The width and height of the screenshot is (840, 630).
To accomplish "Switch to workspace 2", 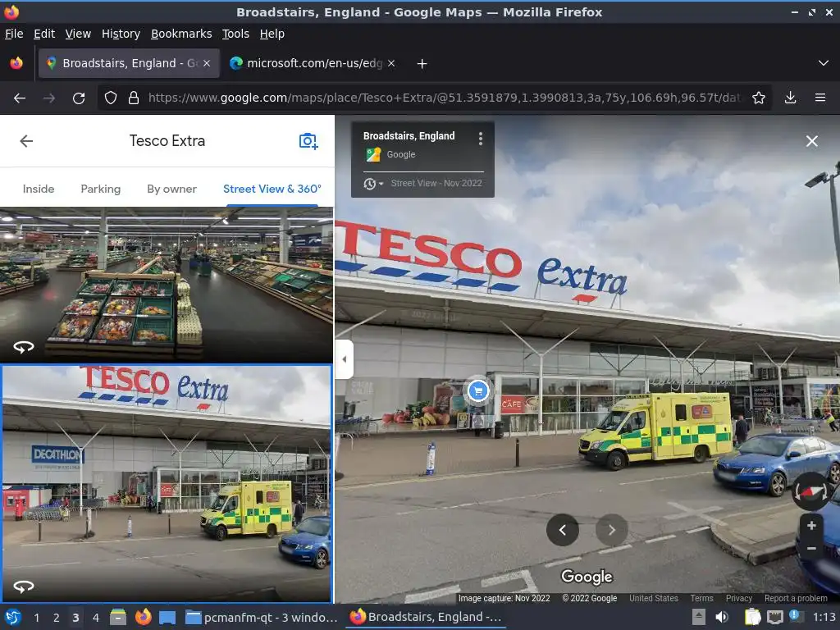I will pyautogui.click(x=56, y=618).
